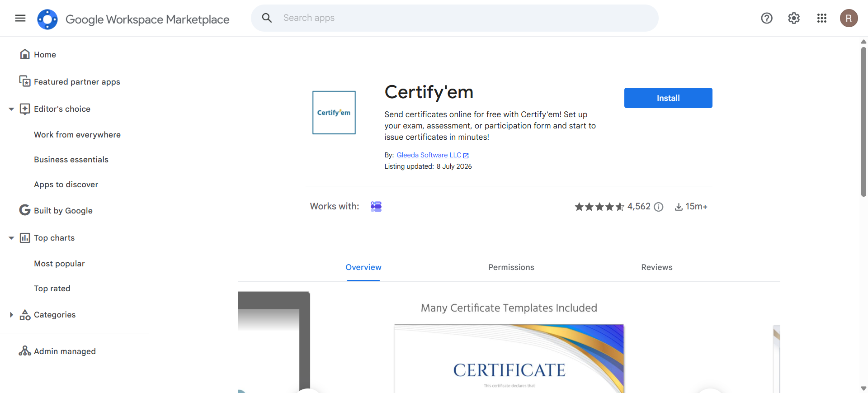Open Business essentials

[x=71, y=160]
